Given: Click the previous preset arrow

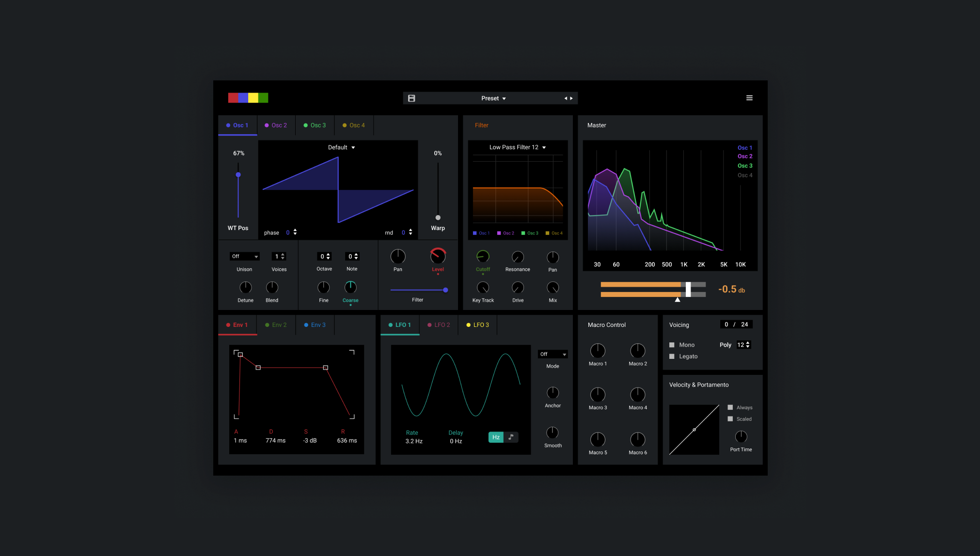Looking at the screenshot, I should (x=565, y=98).
